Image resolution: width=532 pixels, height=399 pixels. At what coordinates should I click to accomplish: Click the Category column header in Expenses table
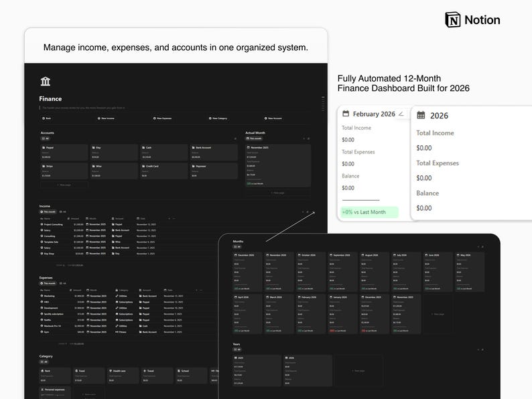[x=122, y=290]
